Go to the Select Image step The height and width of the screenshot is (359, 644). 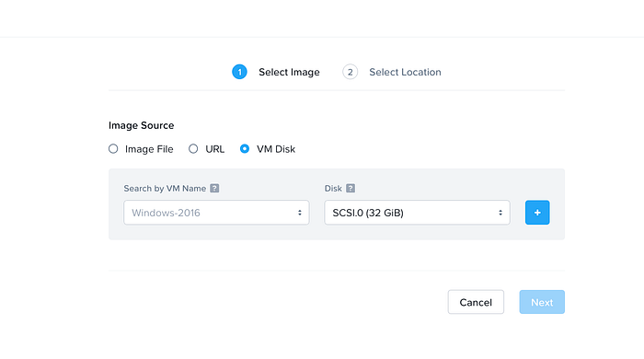289,72
